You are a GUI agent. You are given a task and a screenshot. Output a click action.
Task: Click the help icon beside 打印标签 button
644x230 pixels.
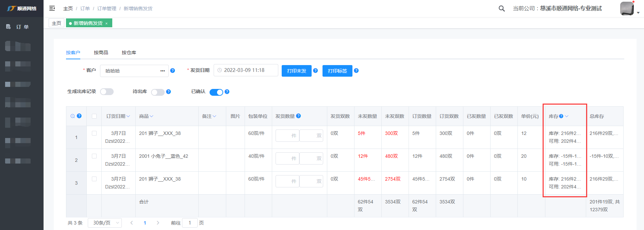click(x=356, y=71)
